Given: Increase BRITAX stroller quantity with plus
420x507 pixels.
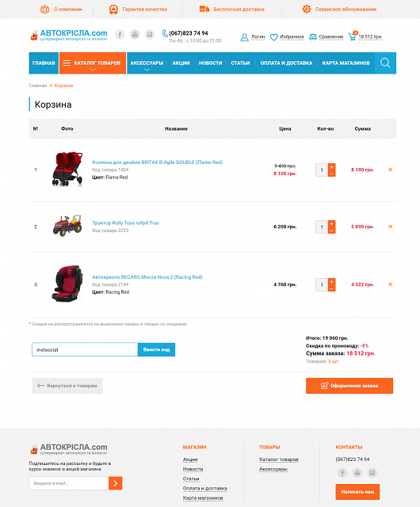Looking at the screenshot, I should (332, 166).
